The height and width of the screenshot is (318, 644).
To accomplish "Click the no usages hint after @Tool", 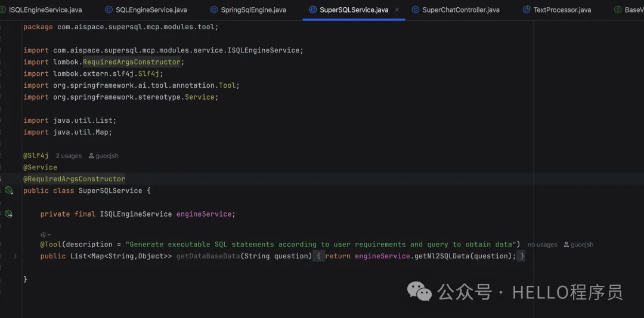I will point(542,245).
